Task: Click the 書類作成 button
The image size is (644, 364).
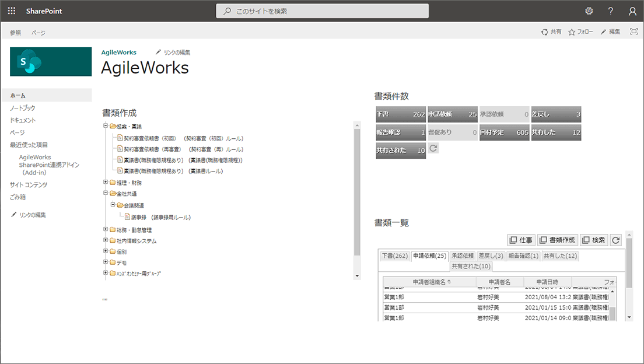Action: click(557, 240)
